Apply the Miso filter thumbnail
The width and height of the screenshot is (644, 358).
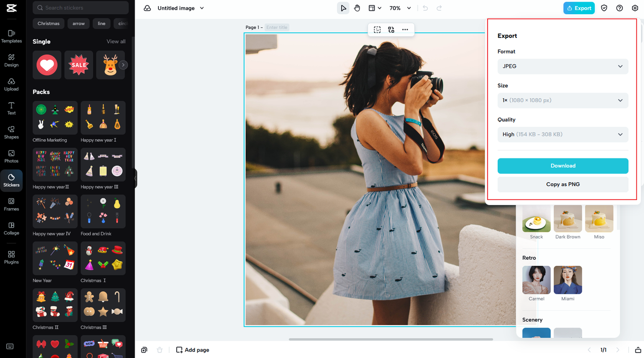pos(599,218)
